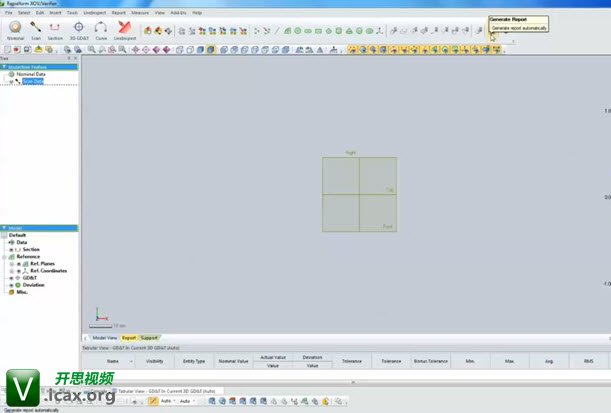Click the green circle feature icon
Image resolution: width=611 pixels, height=413 pixels.
(297, 31)
